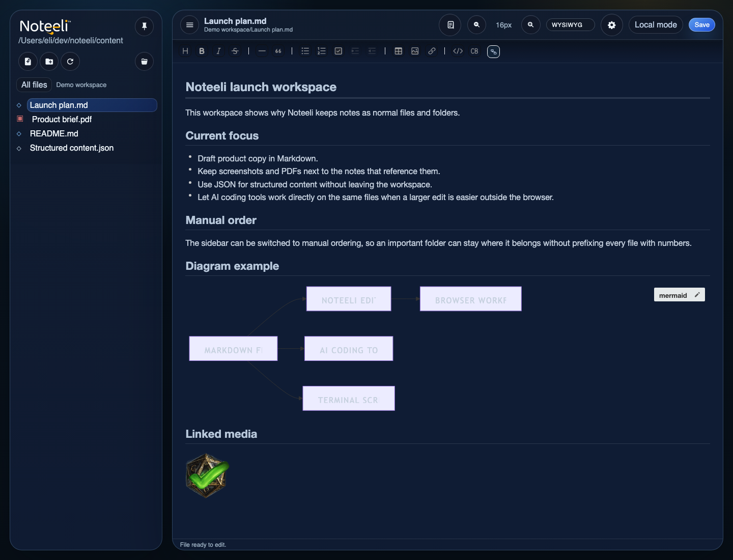Toggle italic formatting
This screenshot has height=560, width=733.
(x=218, y=51)
